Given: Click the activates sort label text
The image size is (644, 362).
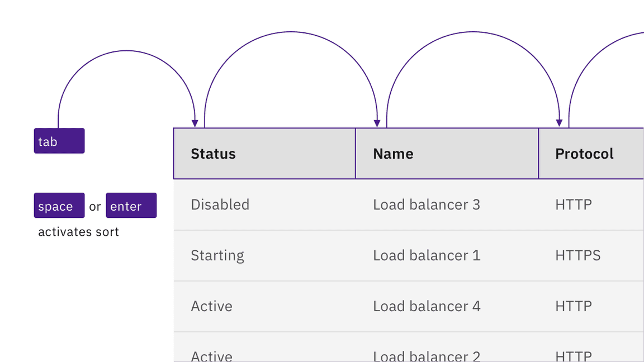Looking at the screenshot, I should click(x=78, y=231).
